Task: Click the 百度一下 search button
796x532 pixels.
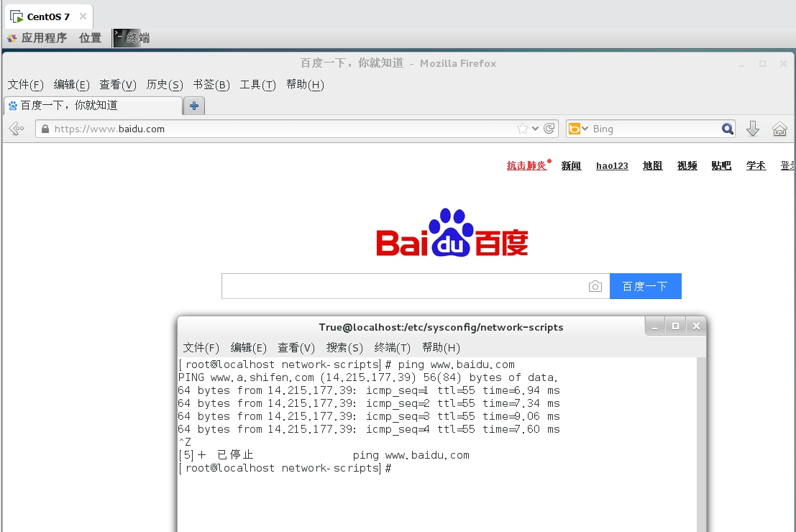Action: point(645,286)
